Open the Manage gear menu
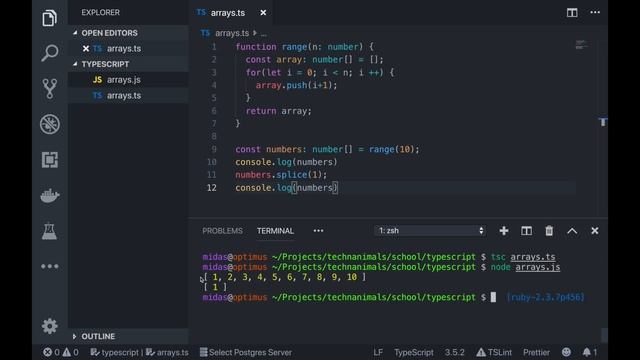This screenshot has height=360, width=640. (49, 326)
